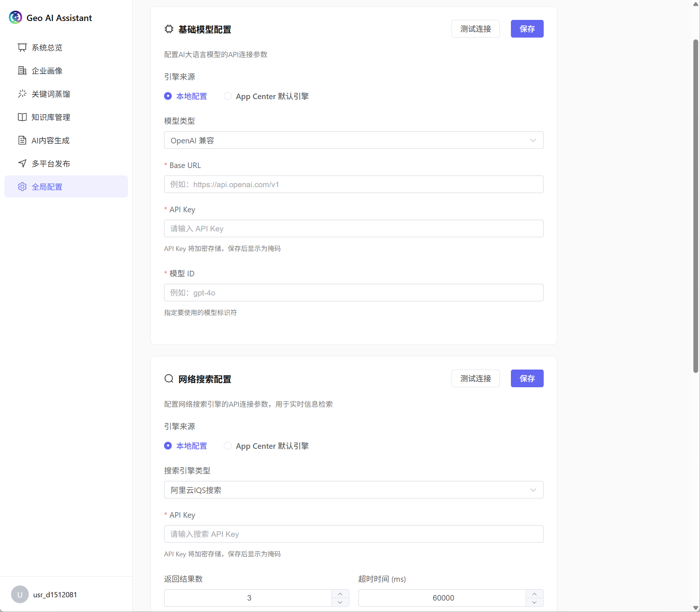
Task: Click the user avatar U icon
Action: pos(20,594)
